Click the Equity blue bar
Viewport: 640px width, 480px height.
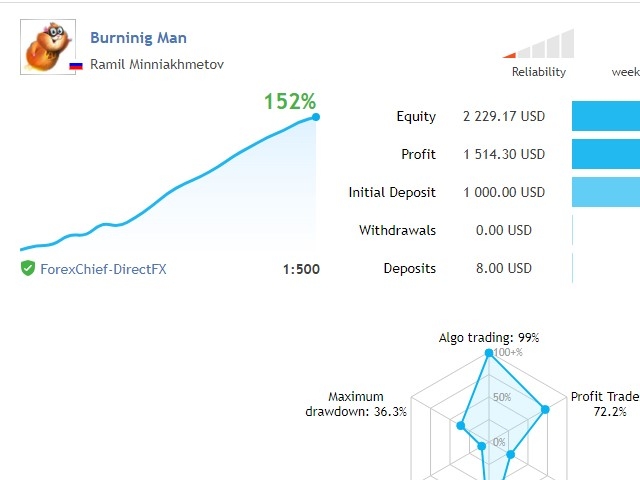[606, 116]
